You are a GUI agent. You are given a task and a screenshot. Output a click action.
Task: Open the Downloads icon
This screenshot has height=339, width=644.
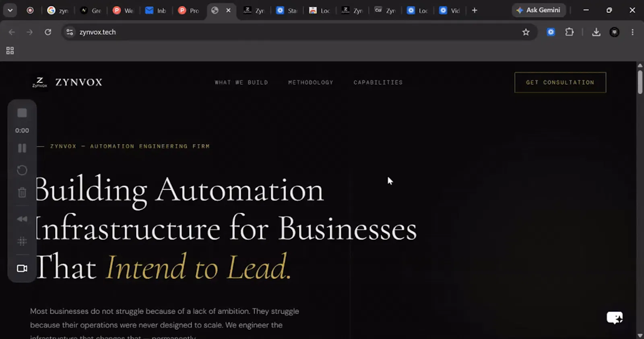click(596, 32)
